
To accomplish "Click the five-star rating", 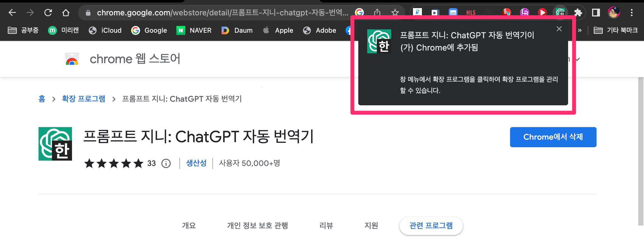I will (x=114, y=163).
